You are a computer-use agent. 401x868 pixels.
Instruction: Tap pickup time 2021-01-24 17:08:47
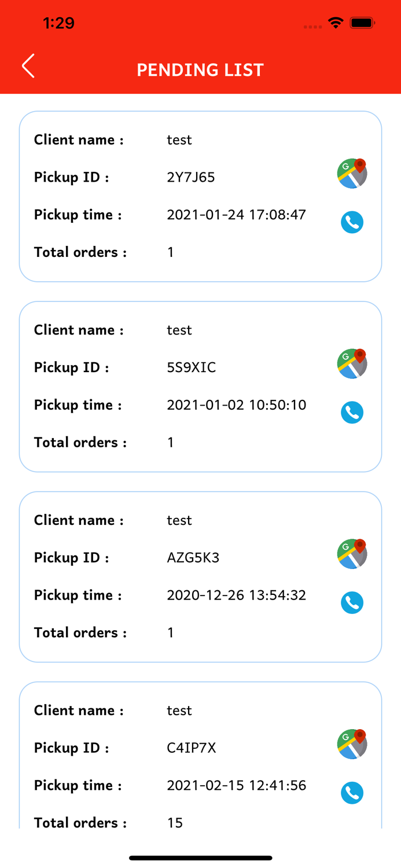click(236, 215)
